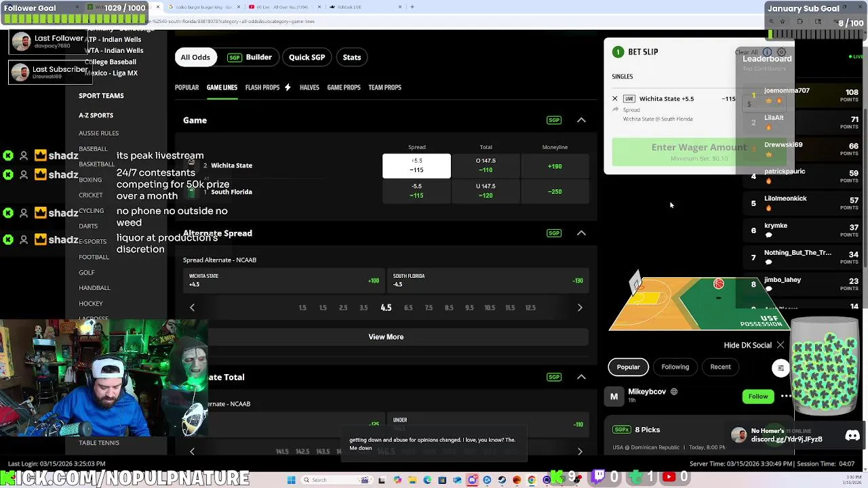Image resolution: width=868 pixels, height=488 pixels.
Task: Click the SGP badge in Alternate Total
Action: click(x=554, y=377)
